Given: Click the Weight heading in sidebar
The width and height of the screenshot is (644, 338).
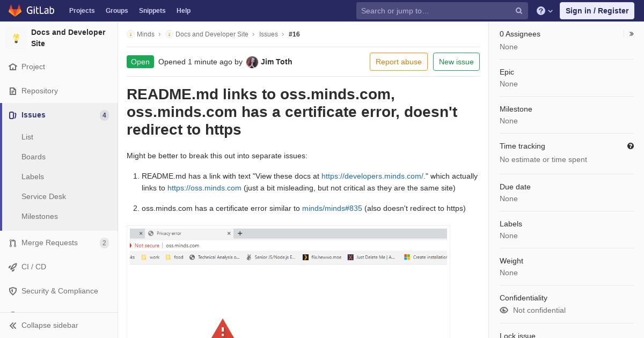Looking at the screenshot, I should (x=511, y=261).
